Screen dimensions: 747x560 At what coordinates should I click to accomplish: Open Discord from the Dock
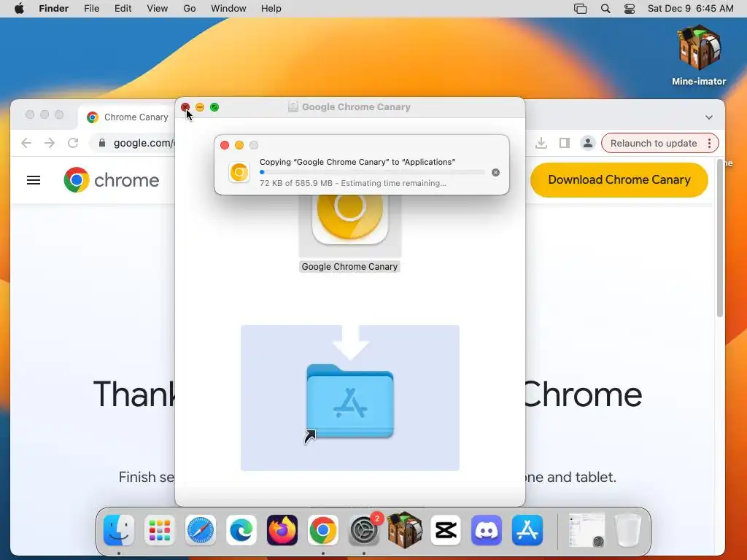click(x=487, y=530)
